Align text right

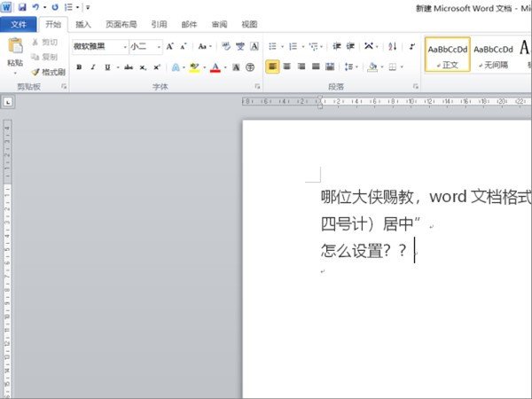coord(301,66)
